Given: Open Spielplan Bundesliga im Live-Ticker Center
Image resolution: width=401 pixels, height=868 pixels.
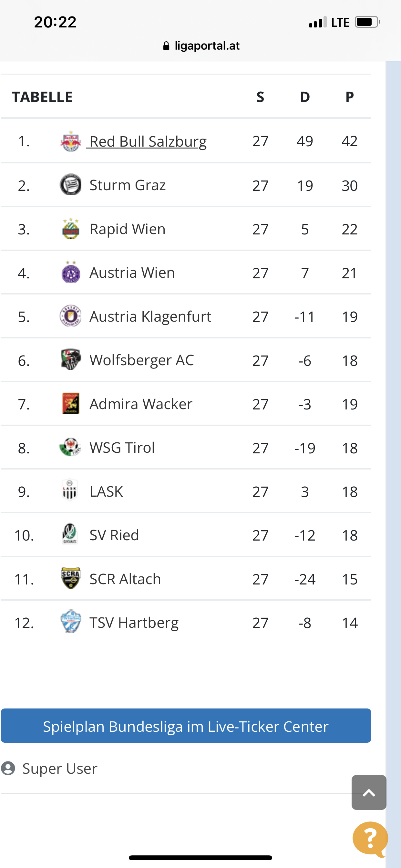Looking at the screenshot, I should [186, 726].
